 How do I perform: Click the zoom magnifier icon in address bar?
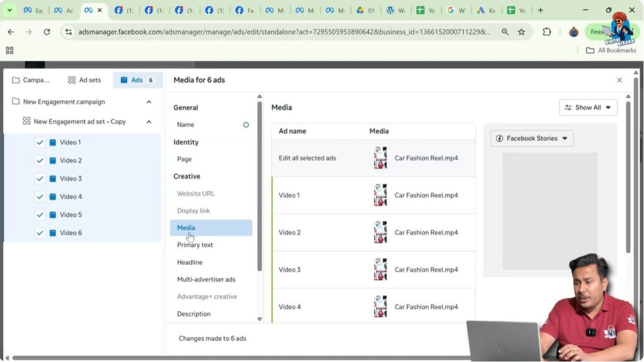pos(505,32)
